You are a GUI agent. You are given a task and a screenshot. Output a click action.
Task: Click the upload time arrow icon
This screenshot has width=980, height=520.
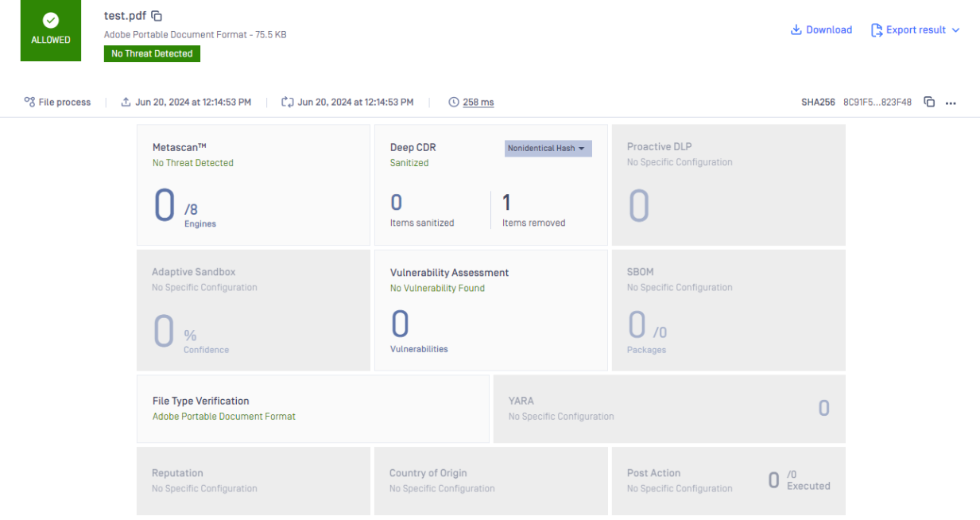point(126,102)
